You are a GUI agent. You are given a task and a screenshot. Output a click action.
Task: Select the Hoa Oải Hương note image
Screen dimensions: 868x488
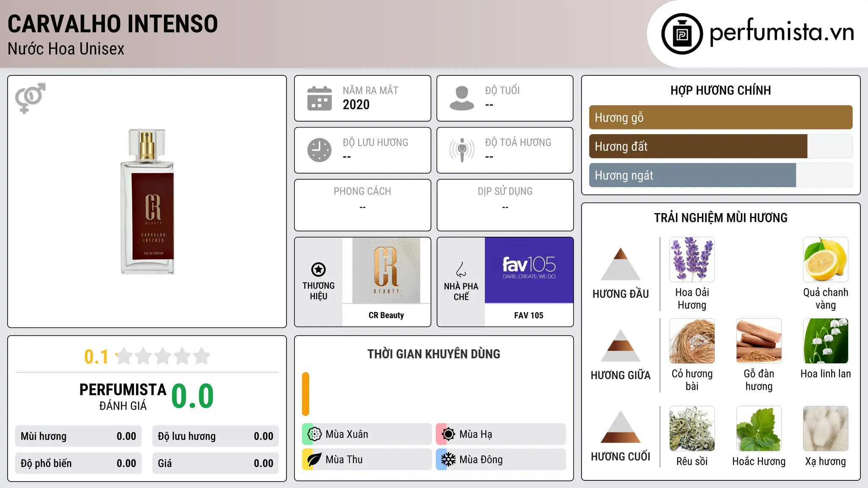[x=692, y=260]
